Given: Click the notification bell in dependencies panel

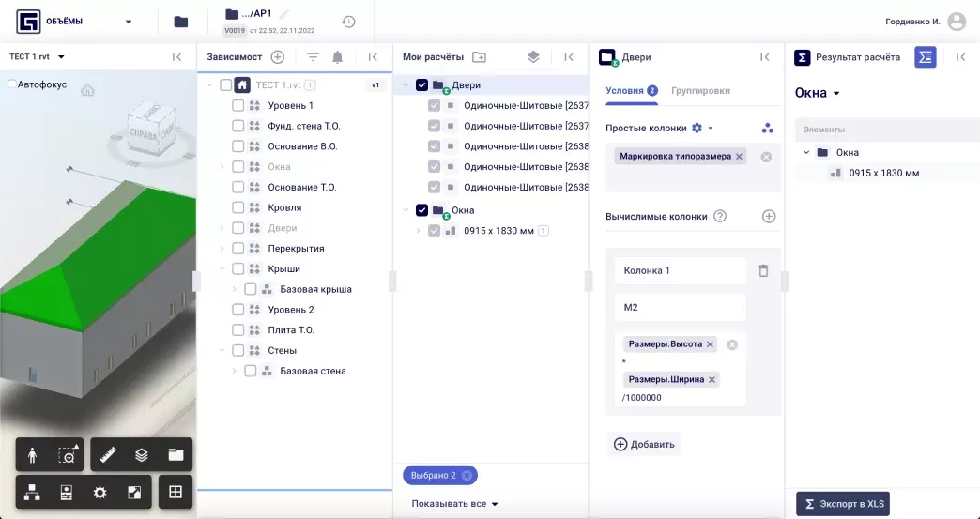Looking at the screenshot, I should point(338,57).
